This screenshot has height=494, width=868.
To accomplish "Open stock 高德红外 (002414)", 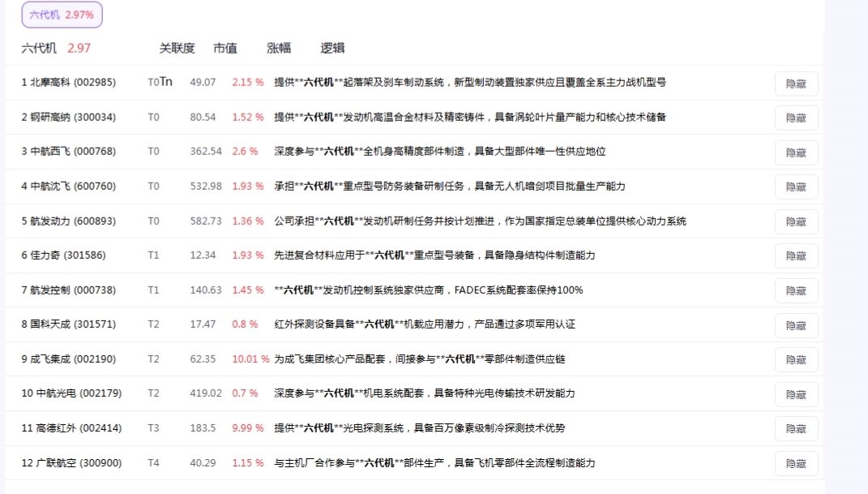I will (x=71, y=428).
